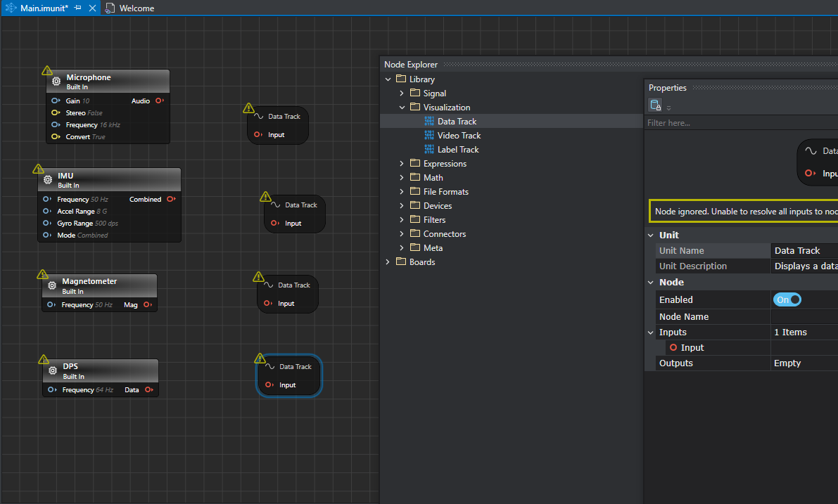Select the Filters folder
The height and width of the screenshot is (504, 838).
pyautogui.click(x=434, y=219)
